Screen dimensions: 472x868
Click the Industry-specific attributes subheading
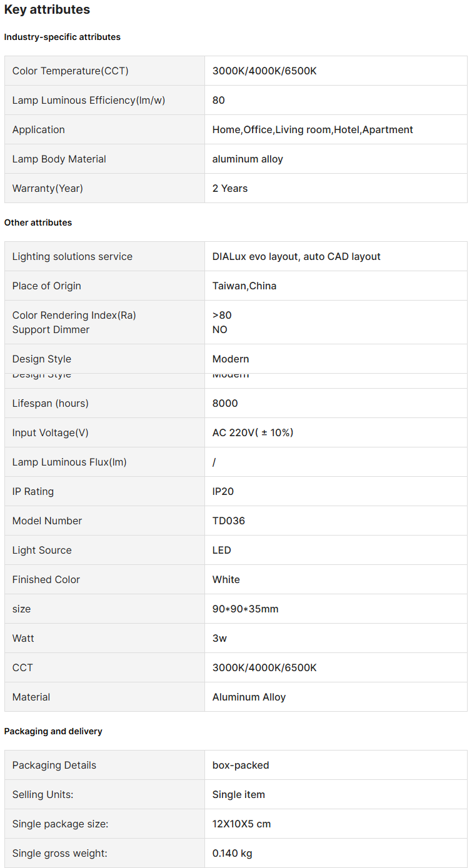click(63, 37)
